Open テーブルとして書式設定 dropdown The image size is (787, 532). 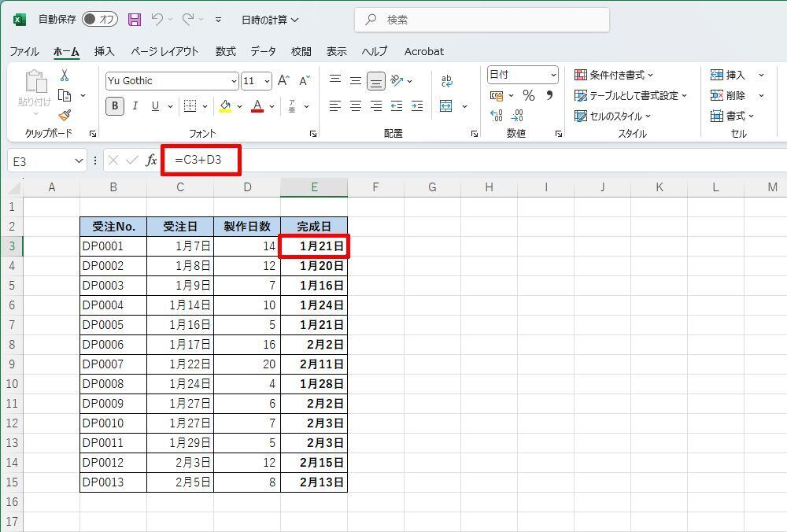pyautogui.click(x=630, y=95)
